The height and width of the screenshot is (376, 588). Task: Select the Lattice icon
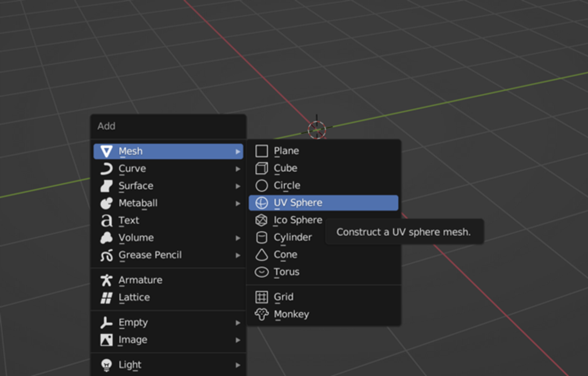(106, 297)
